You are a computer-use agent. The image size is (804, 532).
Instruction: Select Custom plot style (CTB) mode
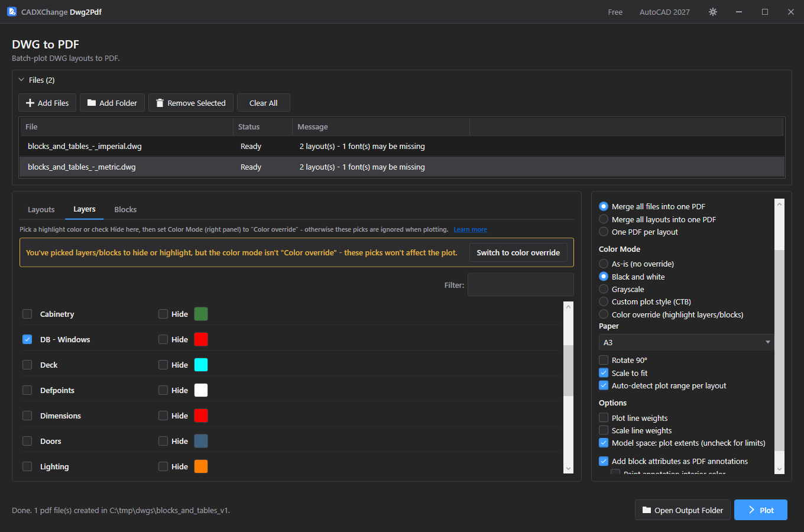click(x=604, y=301)
